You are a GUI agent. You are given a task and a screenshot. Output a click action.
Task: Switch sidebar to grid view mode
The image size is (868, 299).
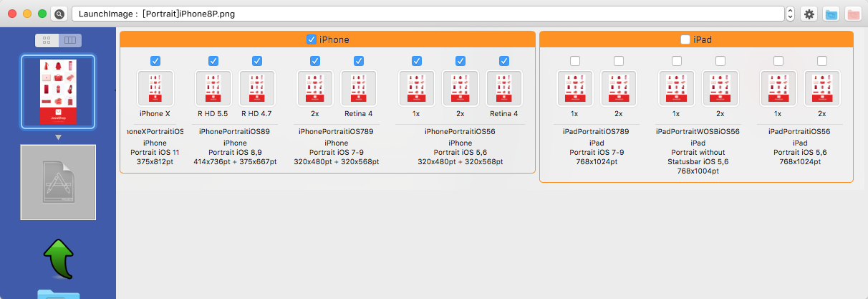47,41
